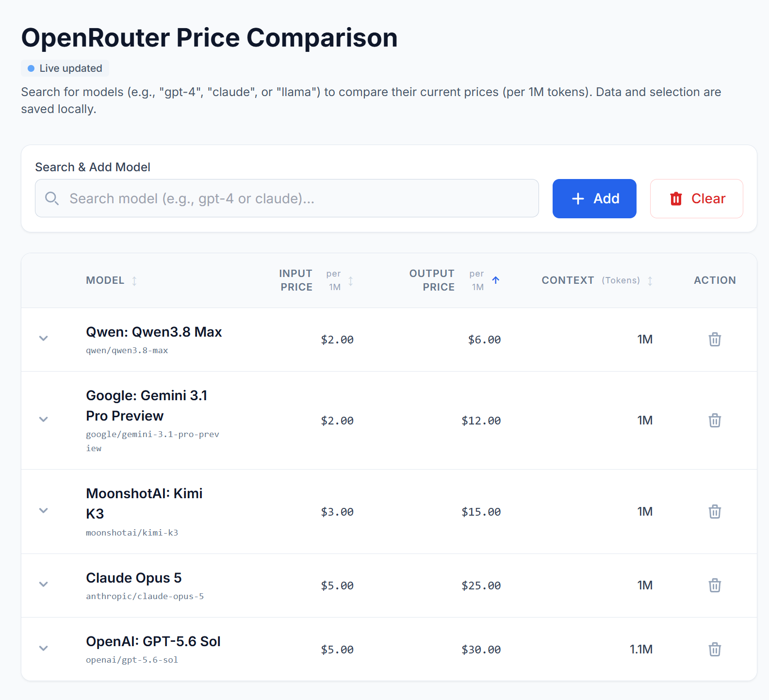Click GPT-5.6 Sol input price $5.00
769x700 pixels.
coord(337,650)
